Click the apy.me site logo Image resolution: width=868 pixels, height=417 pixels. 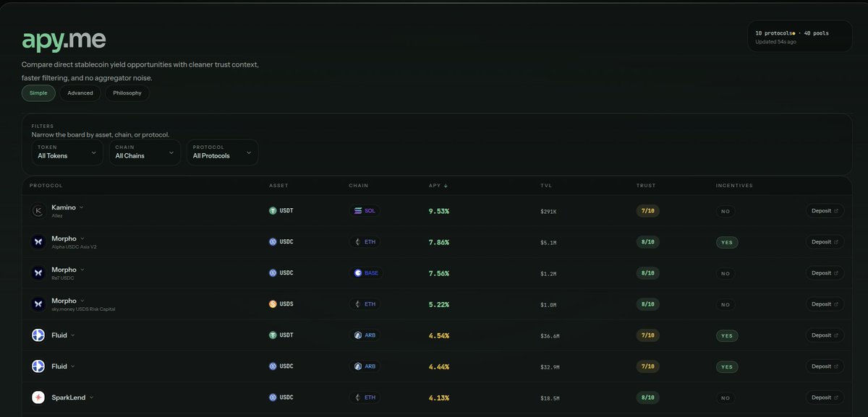64,40
